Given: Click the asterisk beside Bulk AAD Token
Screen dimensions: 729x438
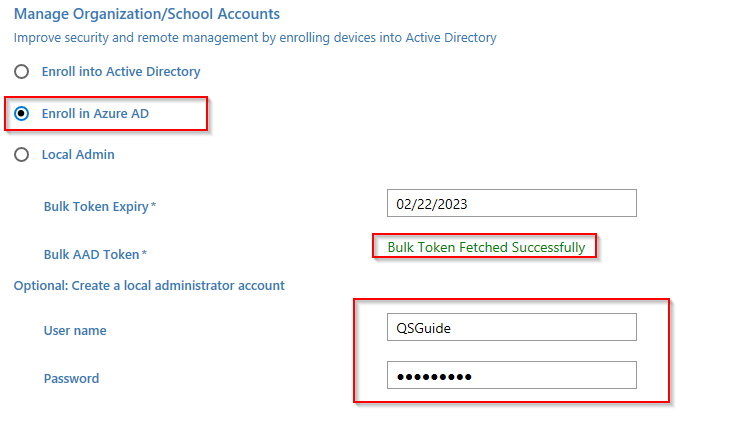Looking at the screenshot, I should click(x=144, y=254).
